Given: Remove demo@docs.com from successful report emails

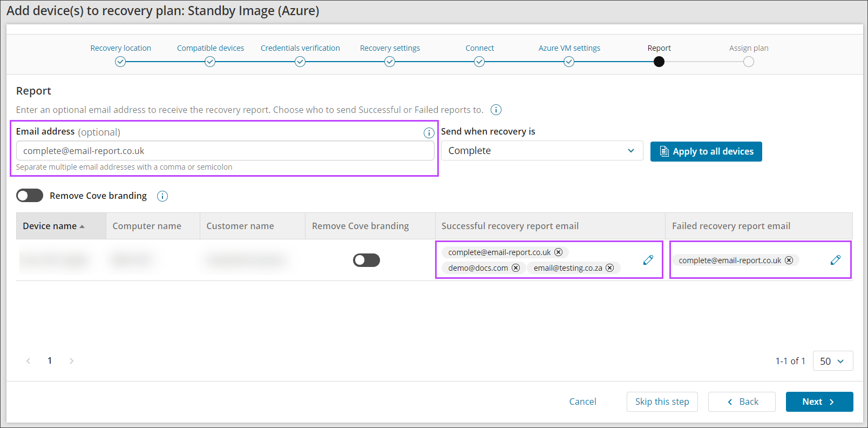Looking at the screenshot, I should [x=516, y=268].
